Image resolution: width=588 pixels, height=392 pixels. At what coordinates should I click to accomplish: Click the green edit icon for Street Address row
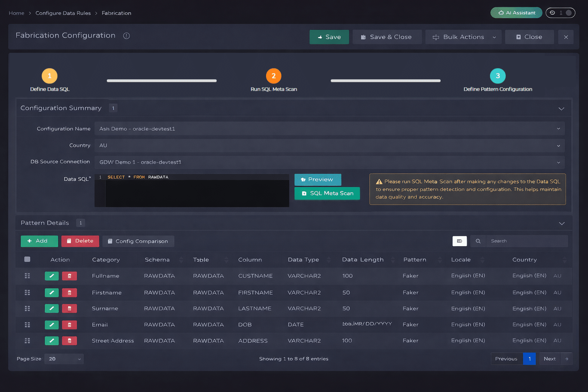point(52,341)
